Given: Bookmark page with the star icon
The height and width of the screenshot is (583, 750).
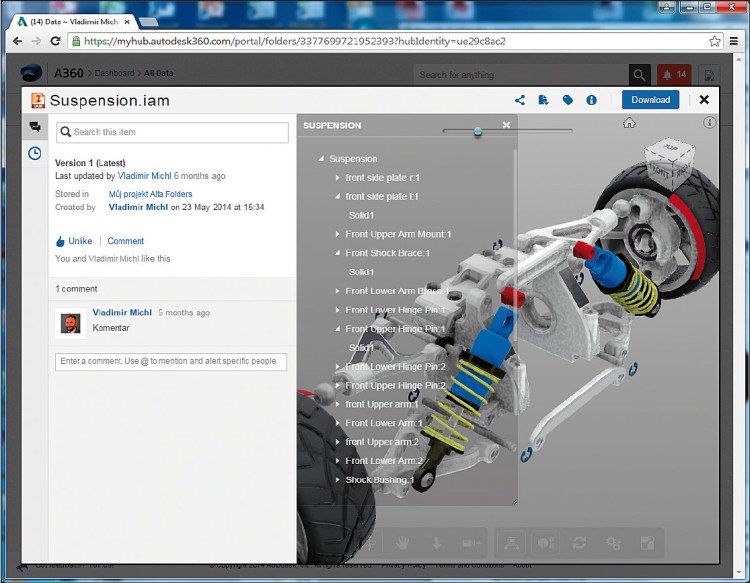Looking at the screenshot, I should pos(715,41).
